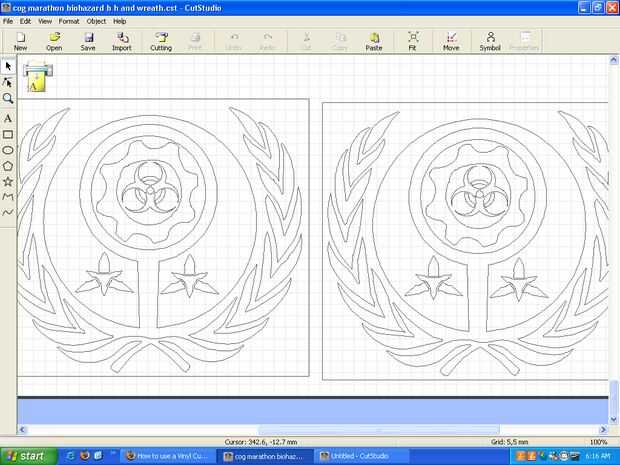Screen dimensions: 620x465
Task: Select the magnifier zoom tool
Action: point(8,98)
